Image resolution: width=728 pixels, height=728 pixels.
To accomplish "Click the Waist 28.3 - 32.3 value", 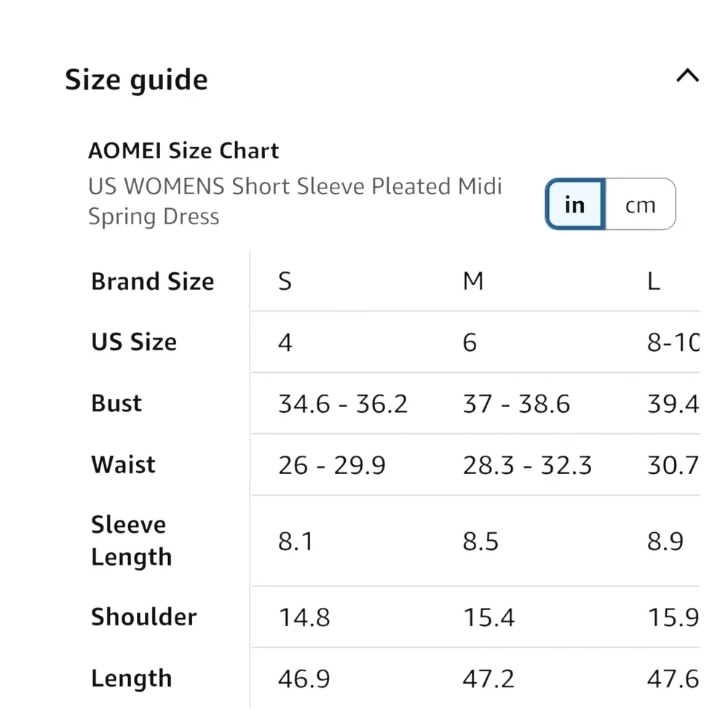I will 527,465.
